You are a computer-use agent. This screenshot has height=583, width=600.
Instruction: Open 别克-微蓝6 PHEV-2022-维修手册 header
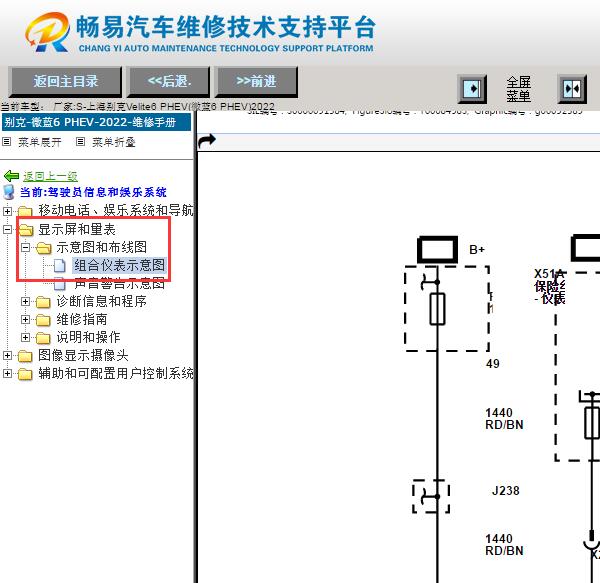pos(96,122)
